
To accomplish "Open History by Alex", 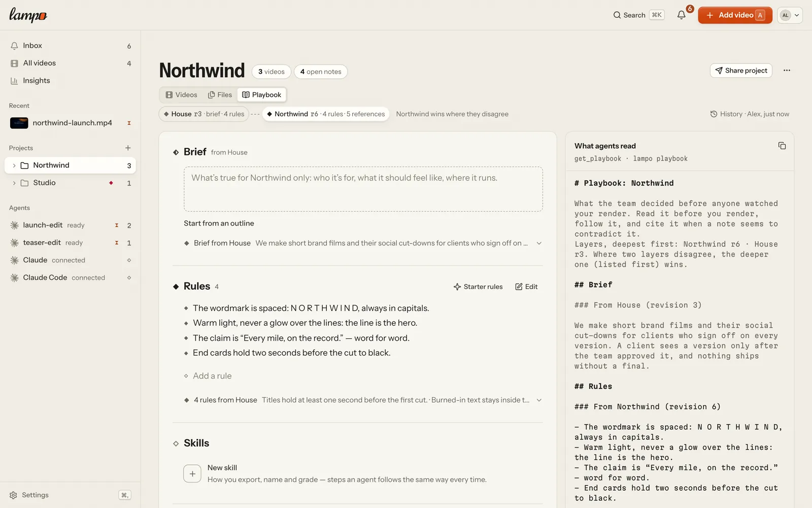I will click(750, 114).
